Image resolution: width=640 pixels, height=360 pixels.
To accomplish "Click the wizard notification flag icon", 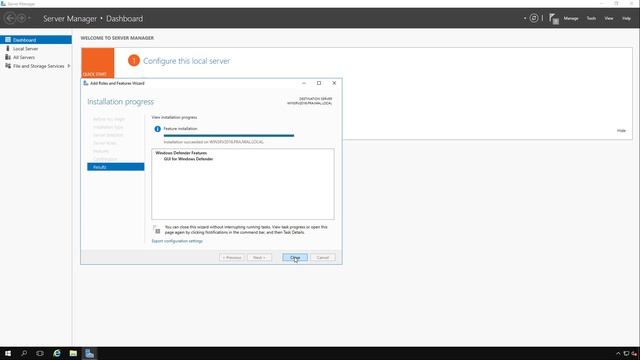I will coord(157,229).
